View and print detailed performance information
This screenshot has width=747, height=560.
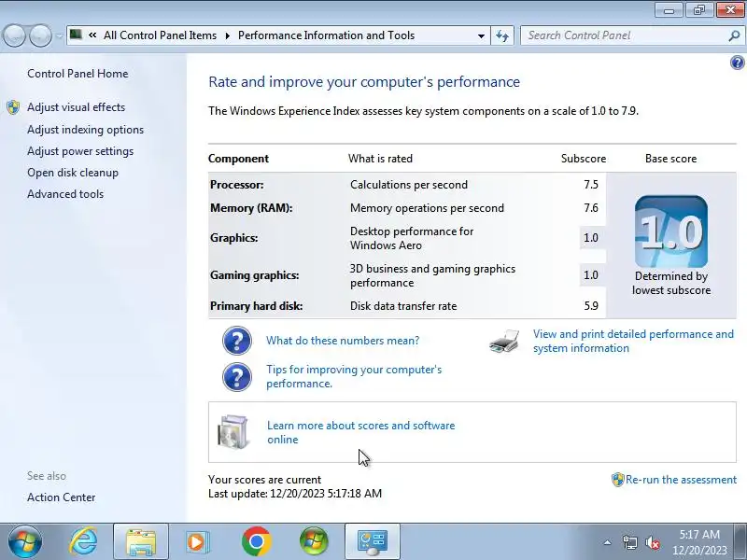(633, 341)
